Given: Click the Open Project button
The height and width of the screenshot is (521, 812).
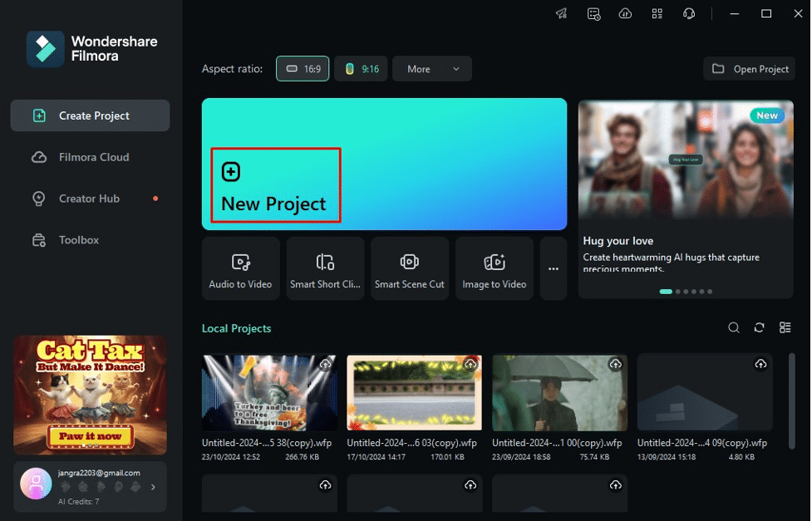Looking at the screenshot, I should [x=750, y=69].
